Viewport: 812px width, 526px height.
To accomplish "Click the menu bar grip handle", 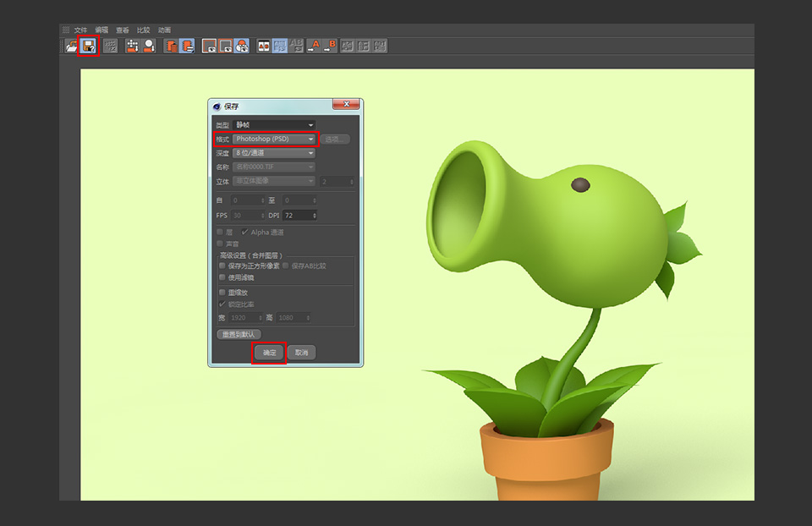I will pyautogui.click(x=66, y=30).
